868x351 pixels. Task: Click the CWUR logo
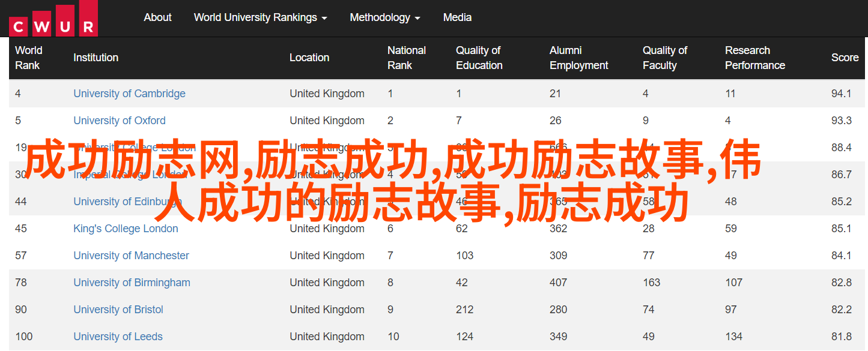click(x=53, y=19)
